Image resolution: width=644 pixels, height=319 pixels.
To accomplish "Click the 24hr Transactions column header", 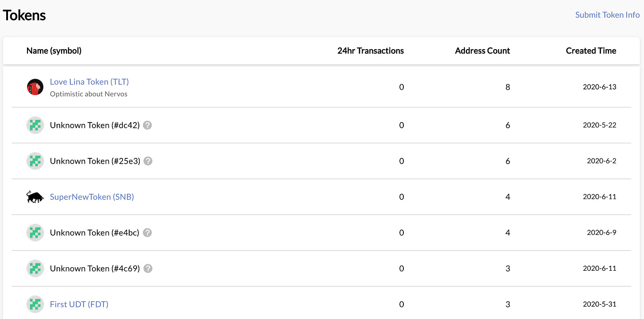I will (370, 51).
